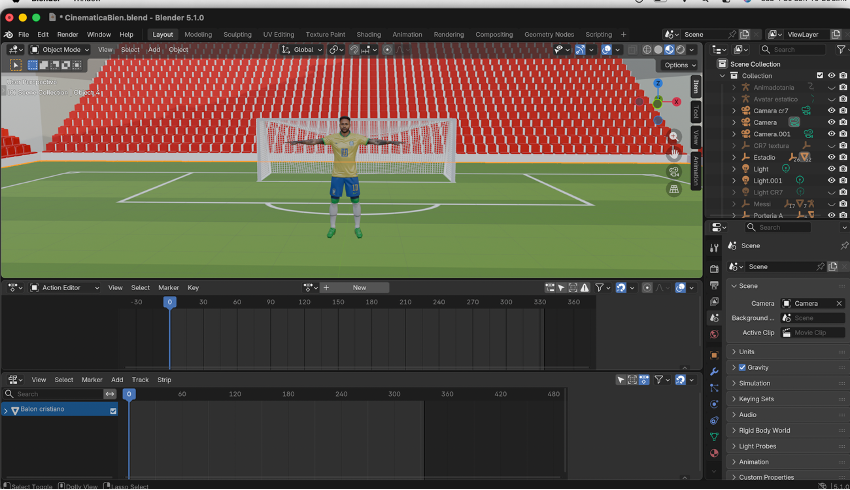The width and height of the screenshot is (850, 490).
Task: Select the Tweak tool icon in viewport header
Action: click(16, 65)
